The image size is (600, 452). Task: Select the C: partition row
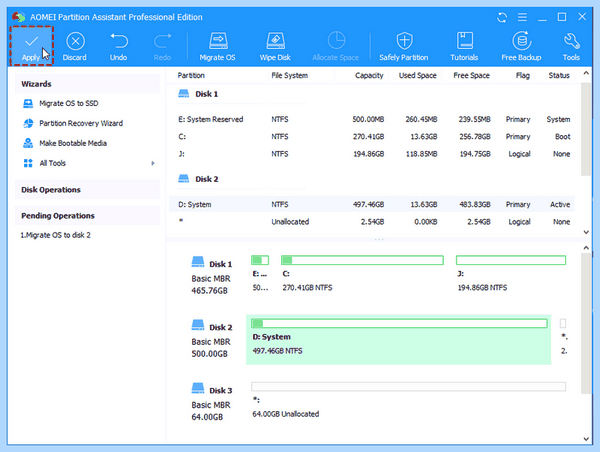[372, 137]
